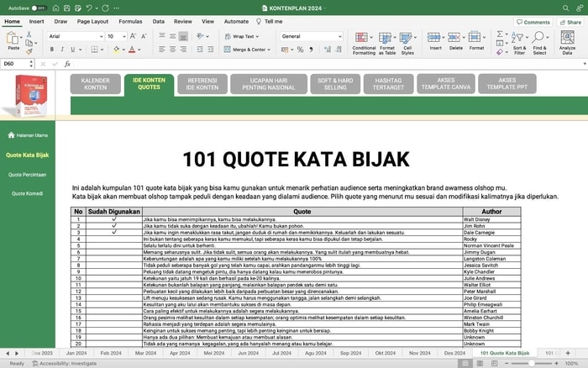Viewport: 588px width, 368px height.
Task: Increase decimal places
Action: click(x=328, y=50)
